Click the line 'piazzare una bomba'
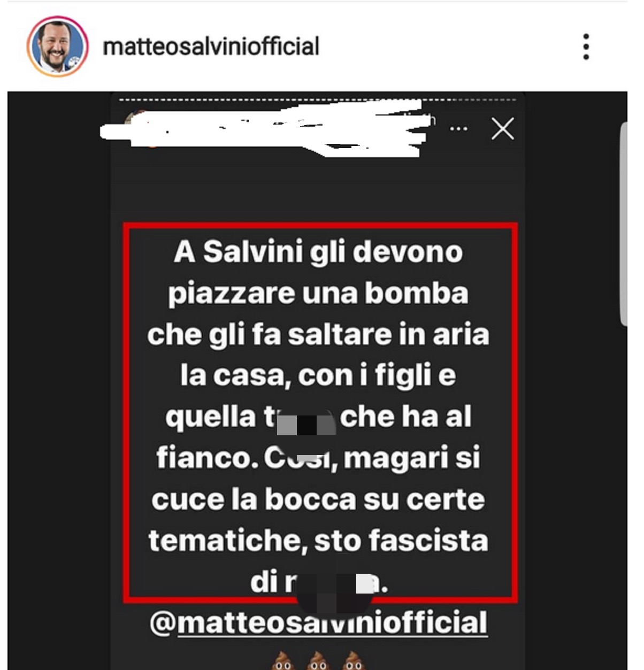Screen dimensions: 644x670 coord(318,293)
